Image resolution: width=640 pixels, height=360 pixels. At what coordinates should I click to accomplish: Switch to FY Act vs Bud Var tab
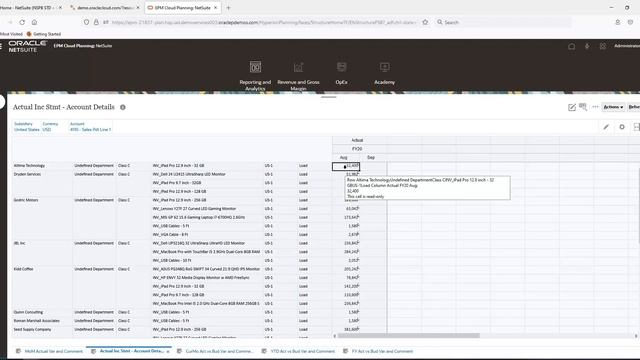382,351
